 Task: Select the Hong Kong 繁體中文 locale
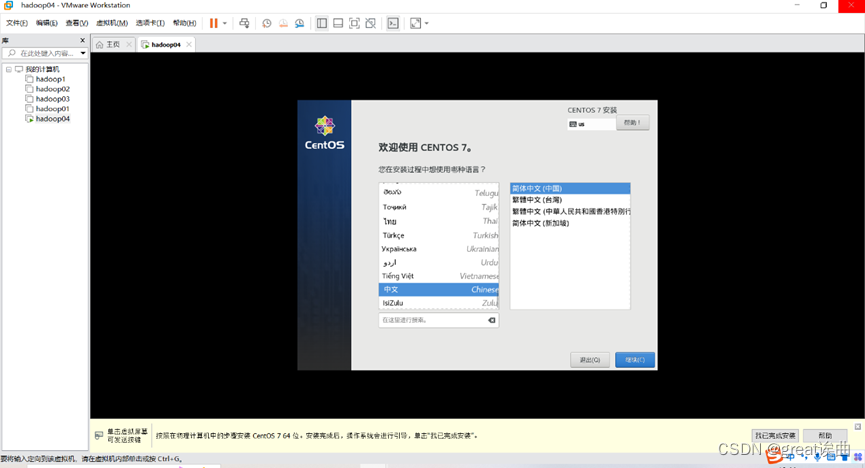coord(570,211)
